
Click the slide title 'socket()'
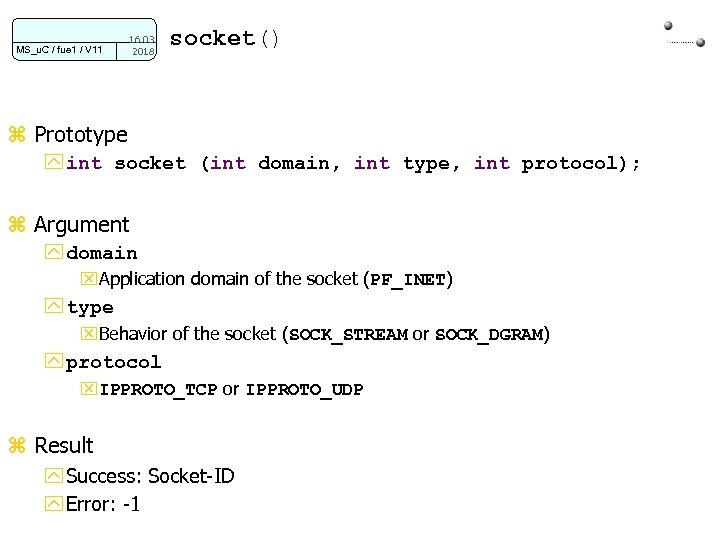click(225, 39)
